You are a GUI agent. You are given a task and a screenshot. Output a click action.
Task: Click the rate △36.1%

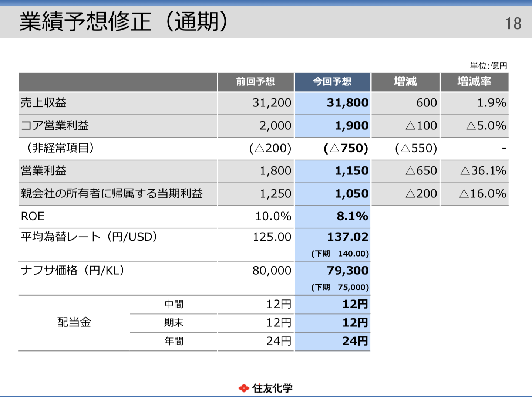click(x=484, y=171)
